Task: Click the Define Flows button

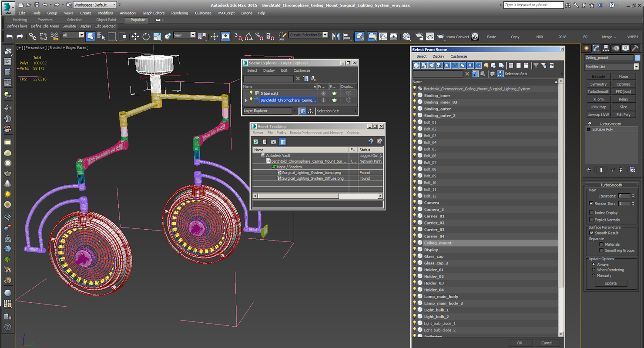Action: (17, 26)
